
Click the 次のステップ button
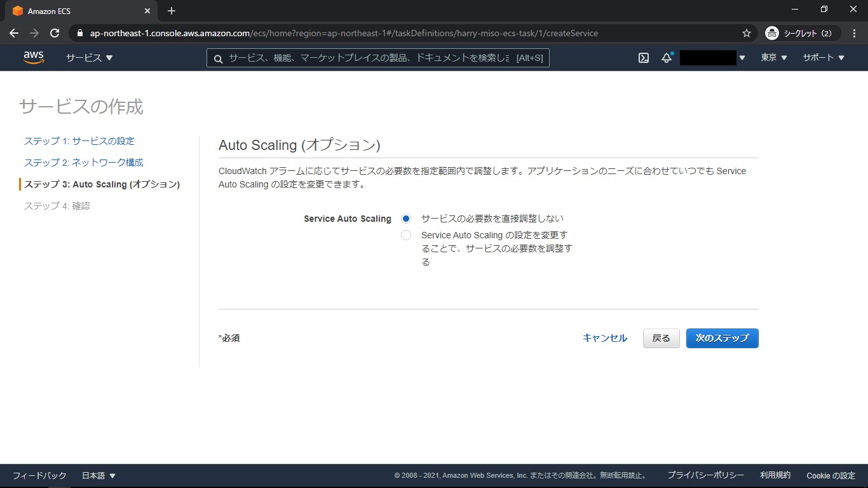click(x=722, y=338)
